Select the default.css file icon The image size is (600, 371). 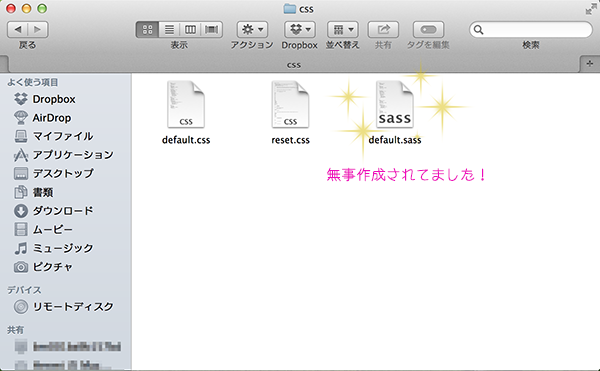click(x=186, y=104)
